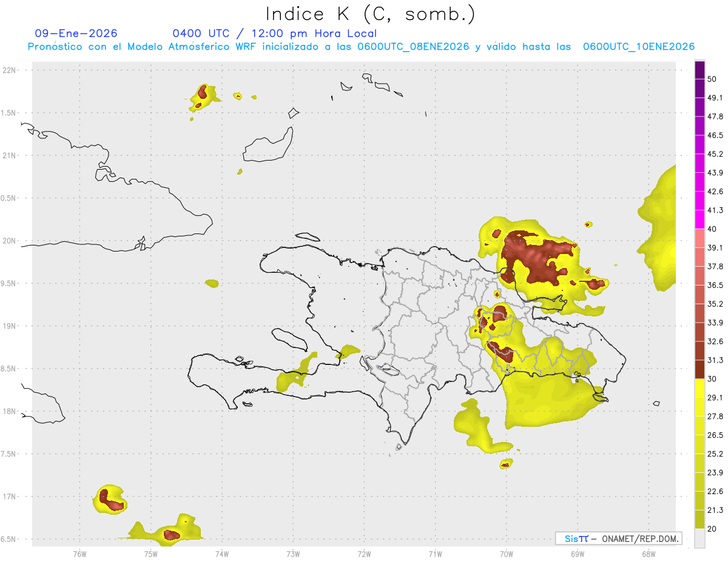Click the color scale value "33.9"

tap(715, 323)
